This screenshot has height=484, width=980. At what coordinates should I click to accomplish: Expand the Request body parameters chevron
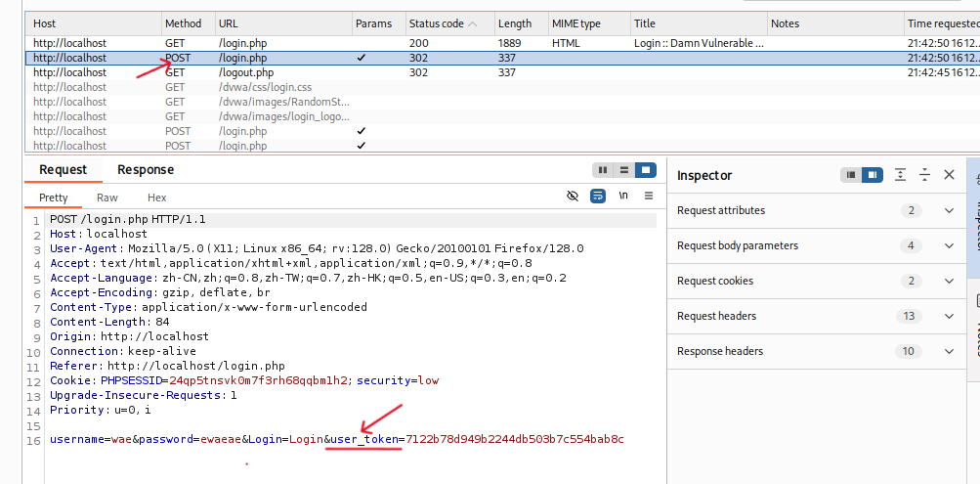pyautogui.click(x=950, y=245)
